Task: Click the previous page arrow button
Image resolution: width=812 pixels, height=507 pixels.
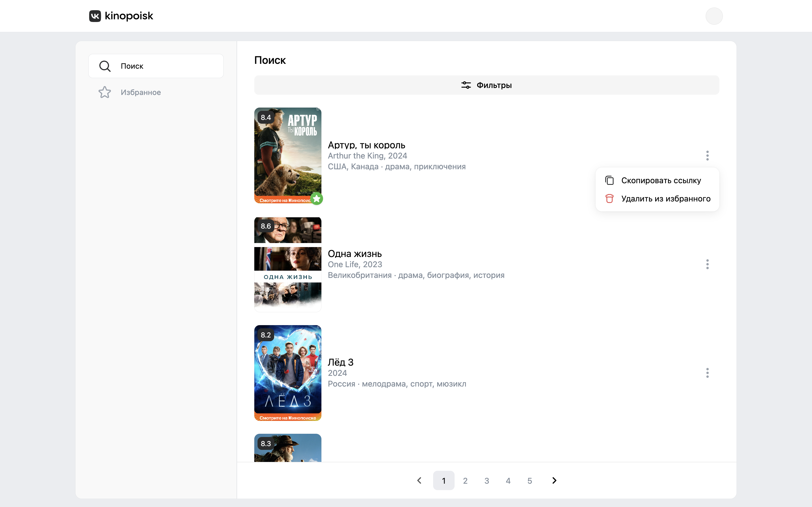Action: click(419, 481)
